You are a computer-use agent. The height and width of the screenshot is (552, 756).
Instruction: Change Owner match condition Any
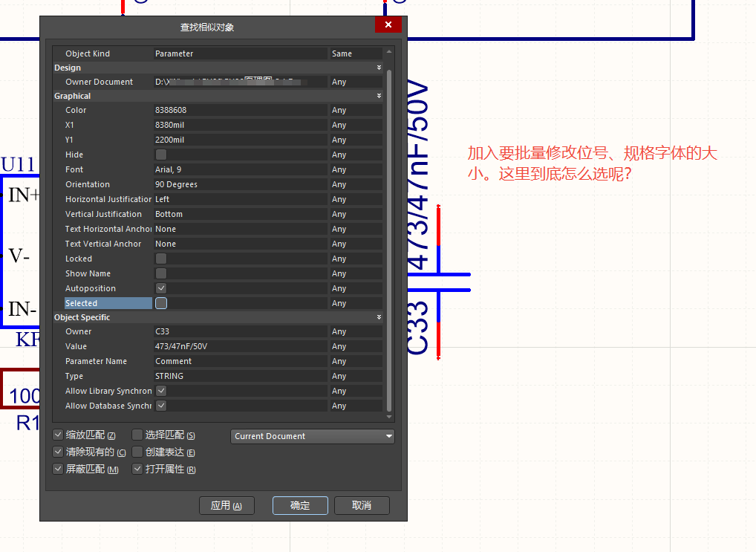coord(356,331)
